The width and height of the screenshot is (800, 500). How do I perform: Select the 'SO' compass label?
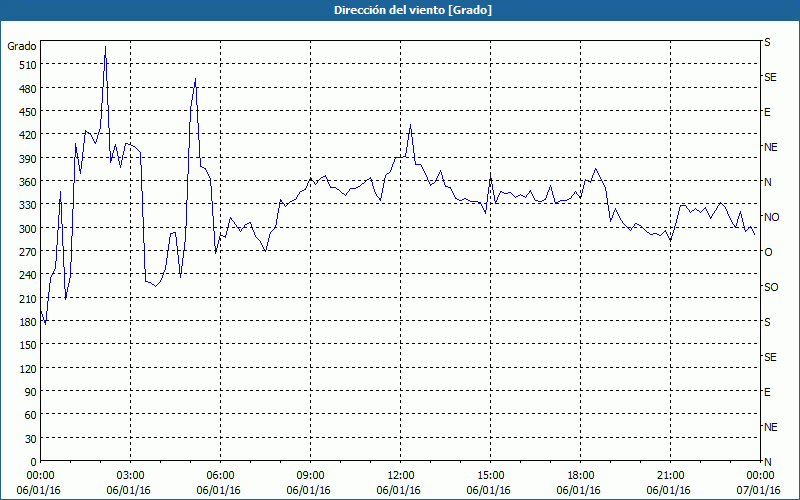(x=771, y=287)
